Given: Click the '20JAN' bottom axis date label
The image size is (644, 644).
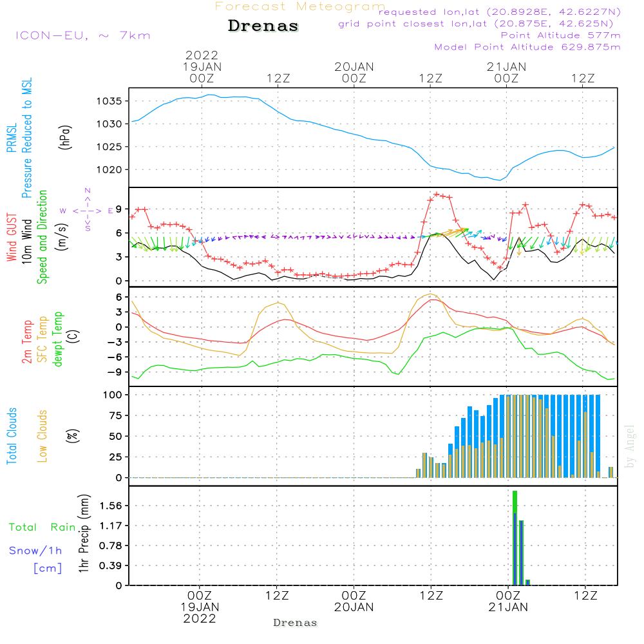Looking at the screenshot, I should coord(354,607).
